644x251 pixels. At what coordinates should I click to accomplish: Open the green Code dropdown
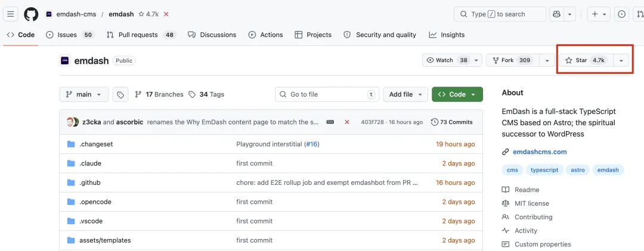coord(457,94)
